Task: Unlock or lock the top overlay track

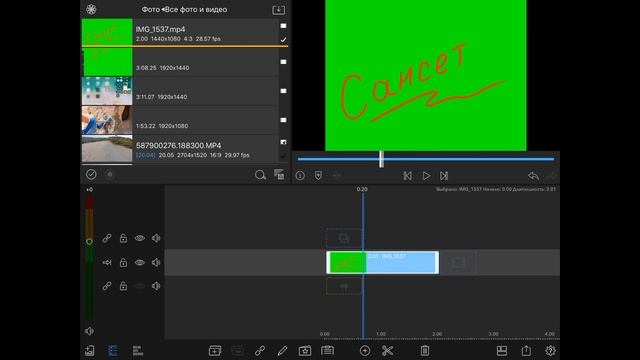Action: coord(123,238)
